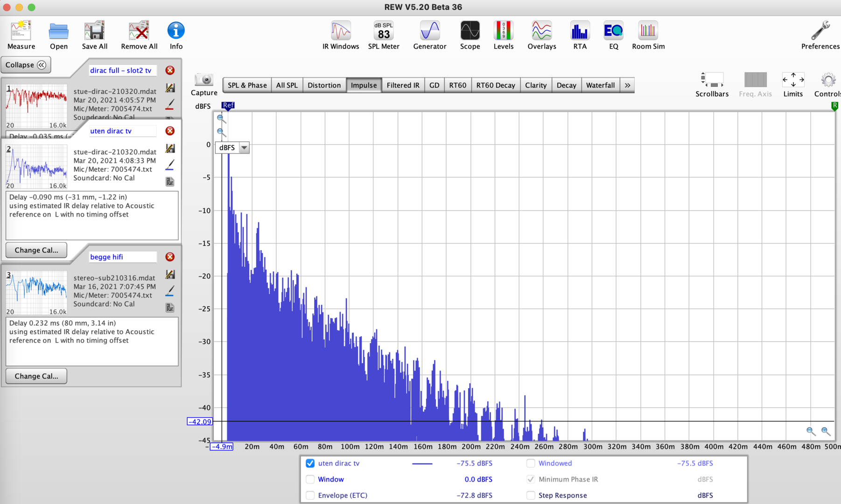
Task: Open the GD tab
Action: click(x=434, y=85)
